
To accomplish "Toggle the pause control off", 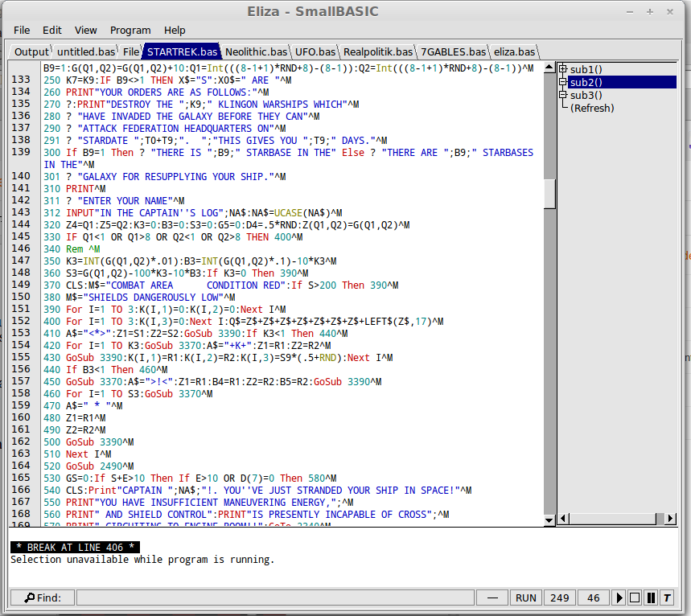I will coord(651,598).
